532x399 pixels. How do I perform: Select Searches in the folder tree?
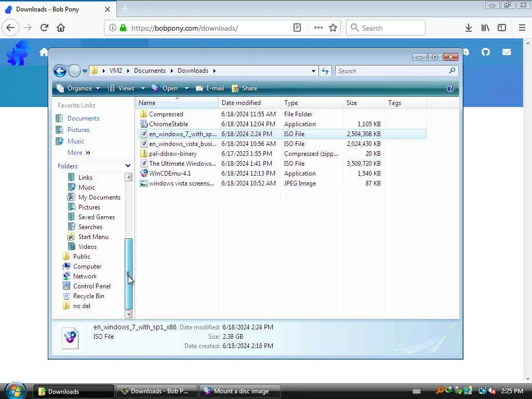pos(90,227)
